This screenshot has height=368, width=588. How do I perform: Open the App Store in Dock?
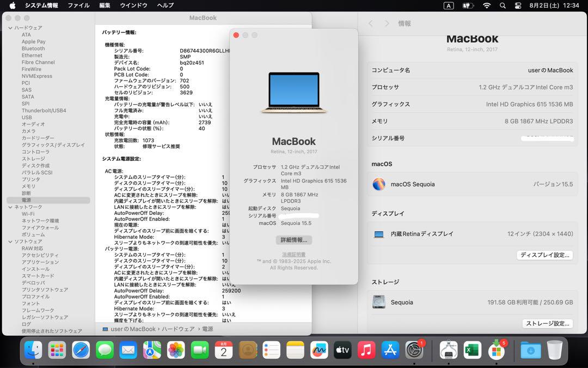pos(390,351)
